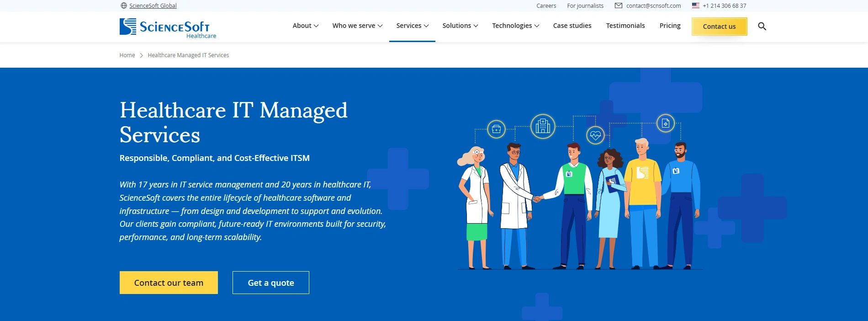This screenshot has width=868, height=321.
Task: Click the Responsible, Compliant, Cost-Effective ITSM subtitle
Action: [x=215, y=158]
